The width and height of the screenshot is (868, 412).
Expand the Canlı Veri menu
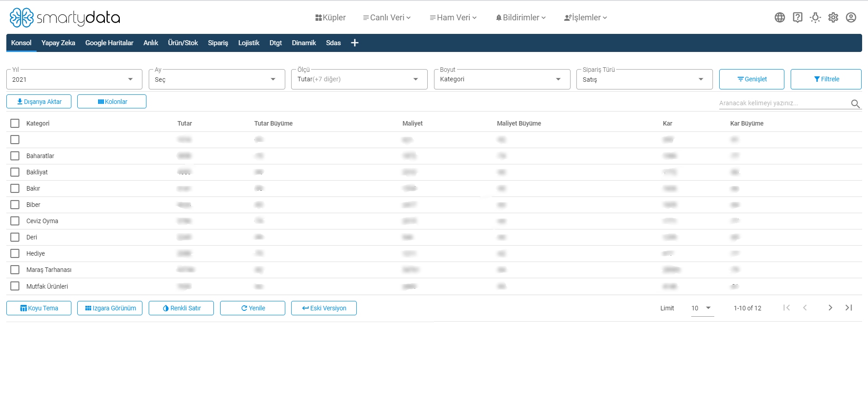[x=387, y=18]
